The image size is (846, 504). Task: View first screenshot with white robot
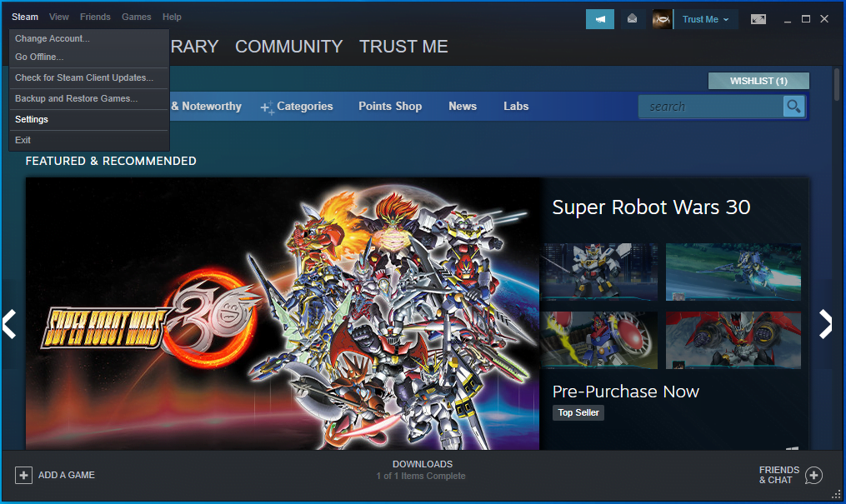599,272
